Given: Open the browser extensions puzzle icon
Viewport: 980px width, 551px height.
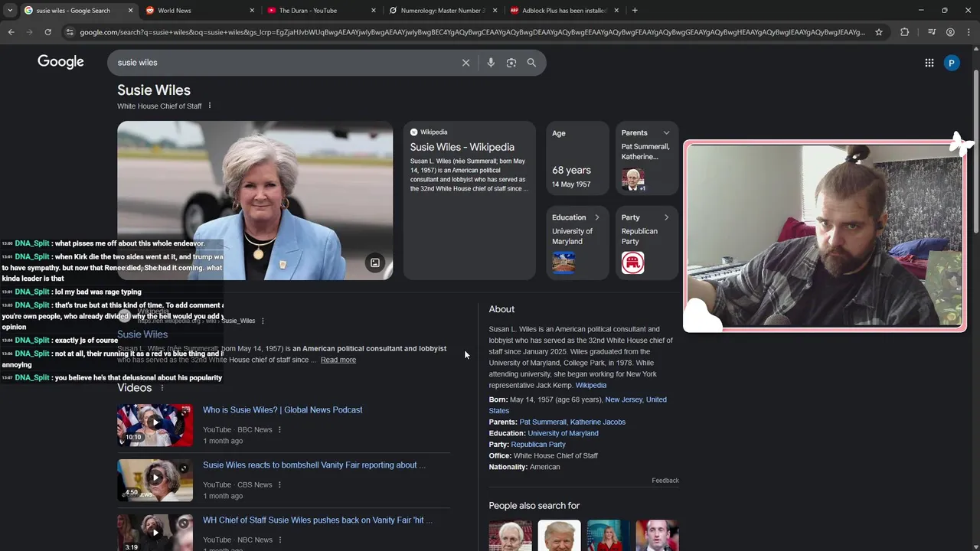Looking at the screenshot, I should (x=904, y=32).
